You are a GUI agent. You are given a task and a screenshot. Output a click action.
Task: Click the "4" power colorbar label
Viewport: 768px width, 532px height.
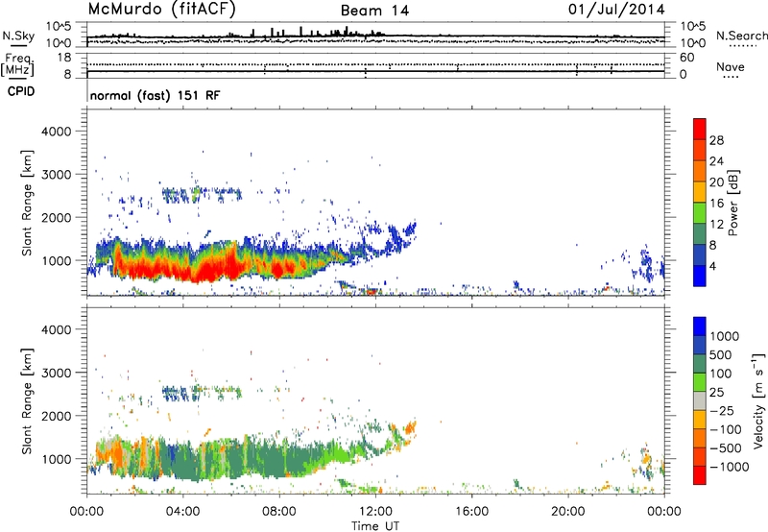[712, 266]
